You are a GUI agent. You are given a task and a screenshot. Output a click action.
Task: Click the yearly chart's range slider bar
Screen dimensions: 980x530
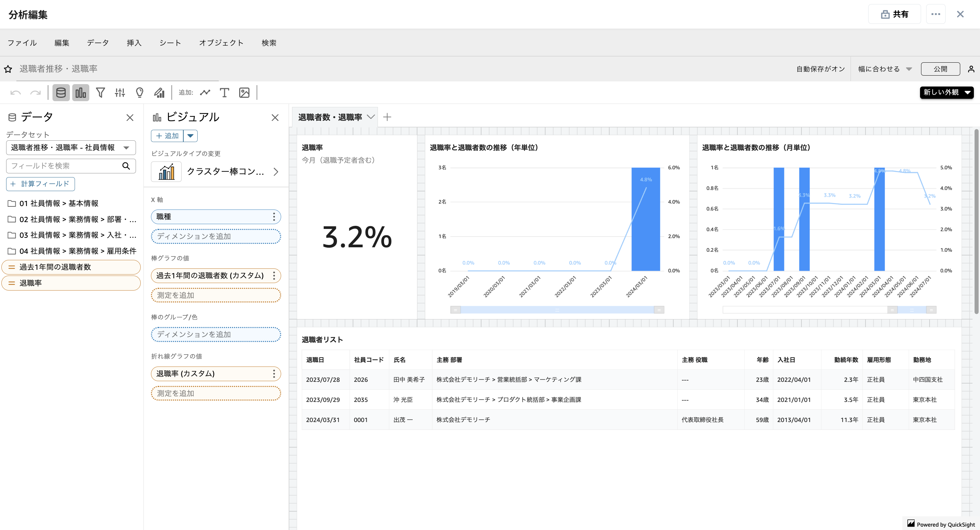pyautogui.click(x=557, y=310)
